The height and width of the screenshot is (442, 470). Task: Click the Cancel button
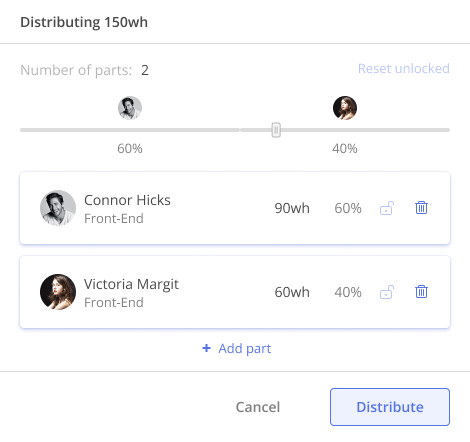point(258,407)
